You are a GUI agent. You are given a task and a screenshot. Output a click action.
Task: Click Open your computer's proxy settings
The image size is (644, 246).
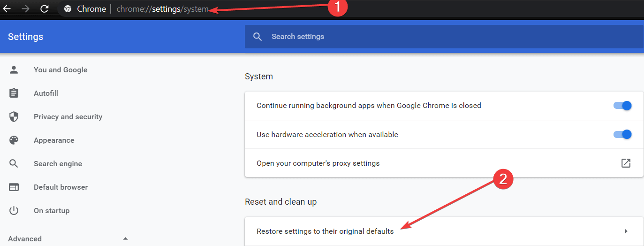coord(444,163)
